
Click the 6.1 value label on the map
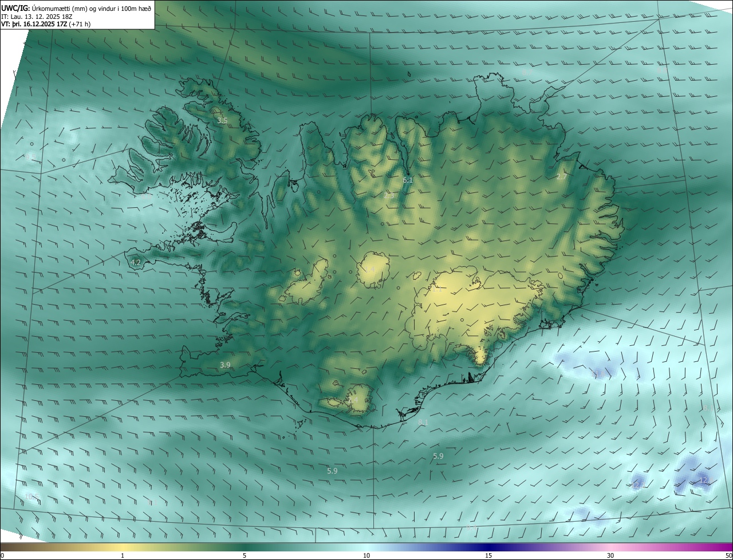(408, 180)
